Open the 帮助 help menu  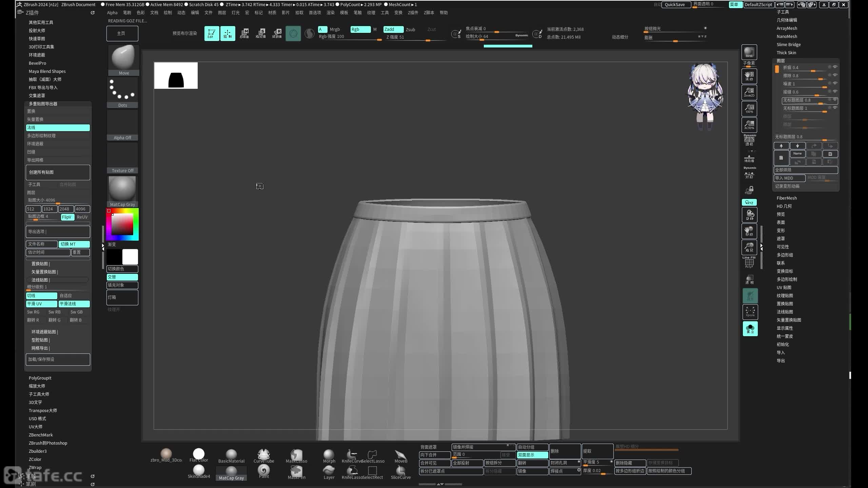(443, 13)
